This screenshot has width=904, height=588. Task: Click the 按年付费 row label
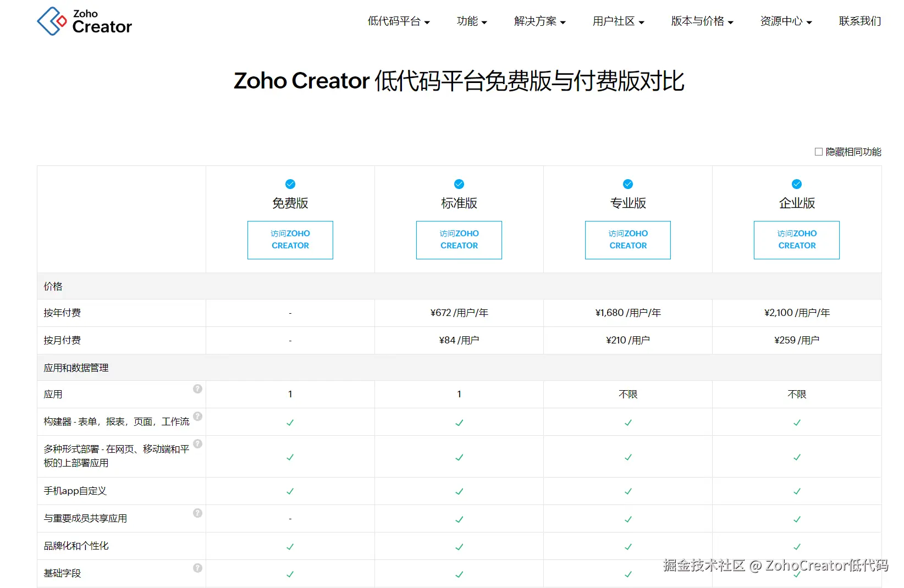coord(62,313)
